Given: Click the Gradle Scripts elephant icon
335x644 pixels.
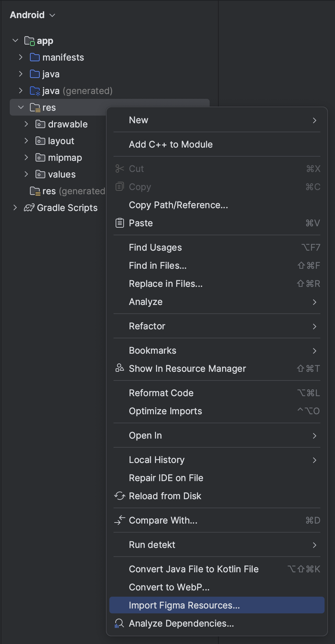Looking at the screenshot, I should (x=29, y=208).
